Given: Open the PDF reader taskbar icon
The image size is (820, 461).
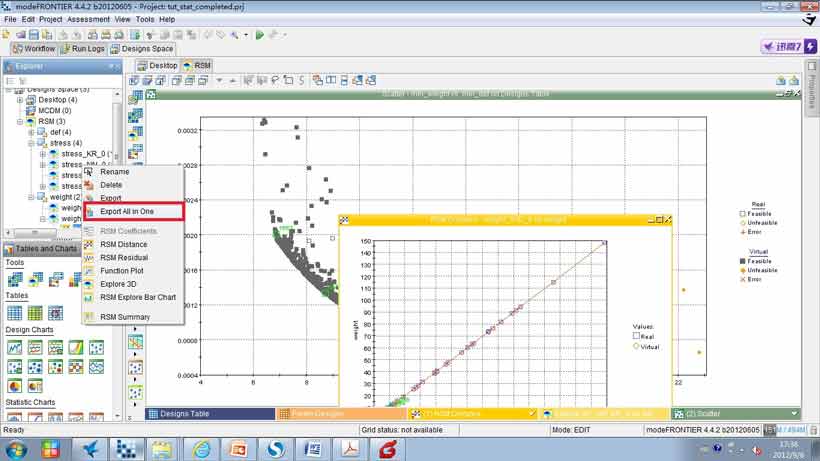Looking at the screenshot, I should [350, 449].
